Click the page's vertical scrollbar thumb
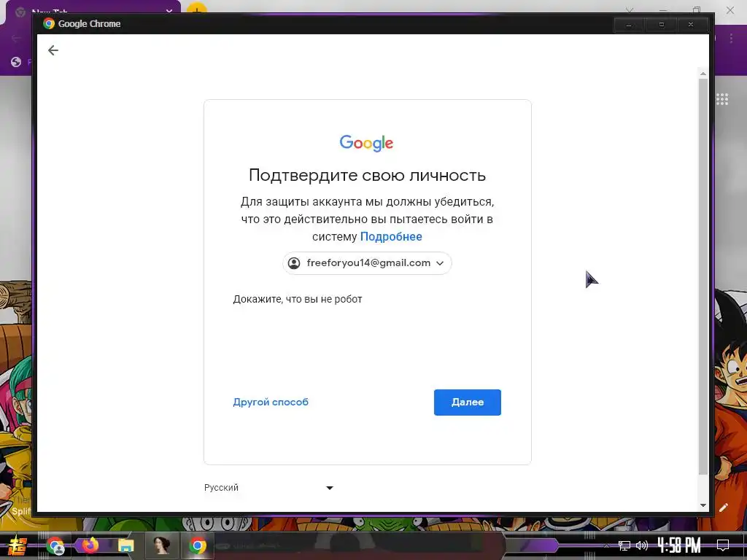 pos(703,276)
